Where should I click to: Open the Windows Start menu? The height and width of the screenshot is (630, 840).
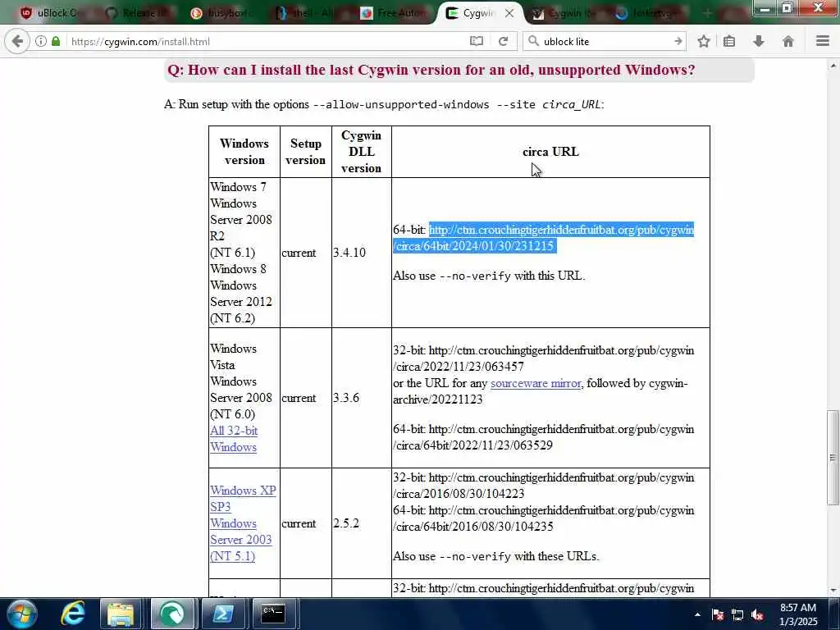[x=21, y=614]
